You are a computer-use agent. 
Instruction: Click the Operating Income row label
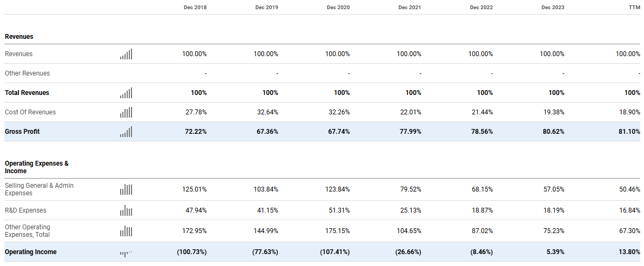point(31,252)
